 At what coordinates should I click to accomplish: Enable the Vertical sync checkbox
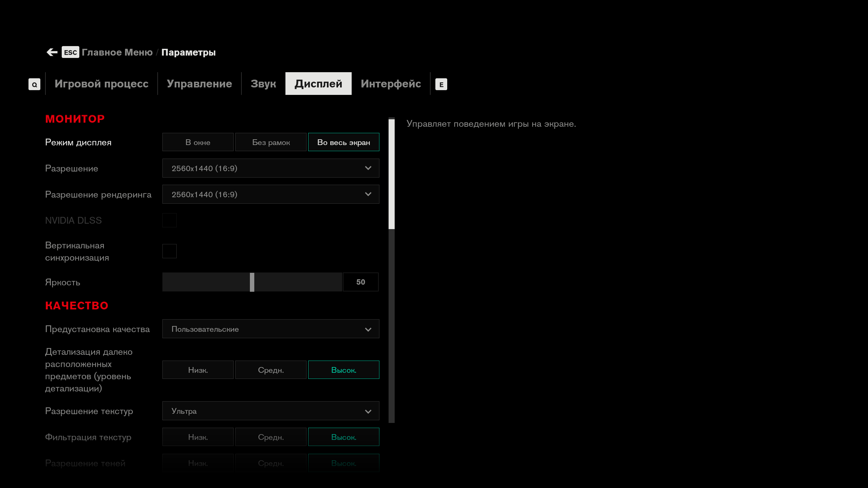coord(169,251)
